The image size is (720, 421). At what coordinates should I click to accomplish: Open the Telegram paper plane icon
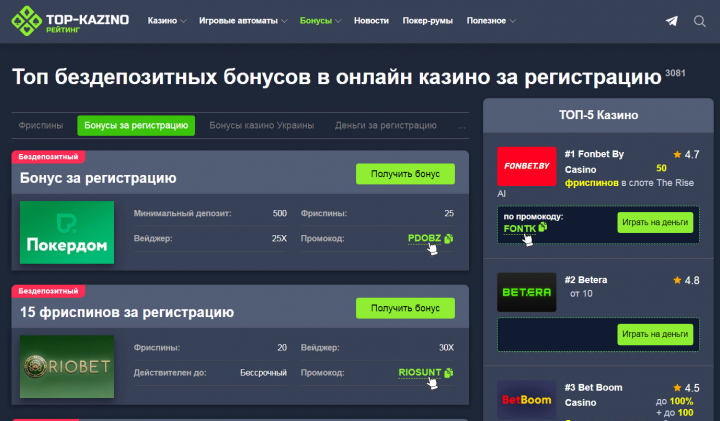tap(672, 21)
